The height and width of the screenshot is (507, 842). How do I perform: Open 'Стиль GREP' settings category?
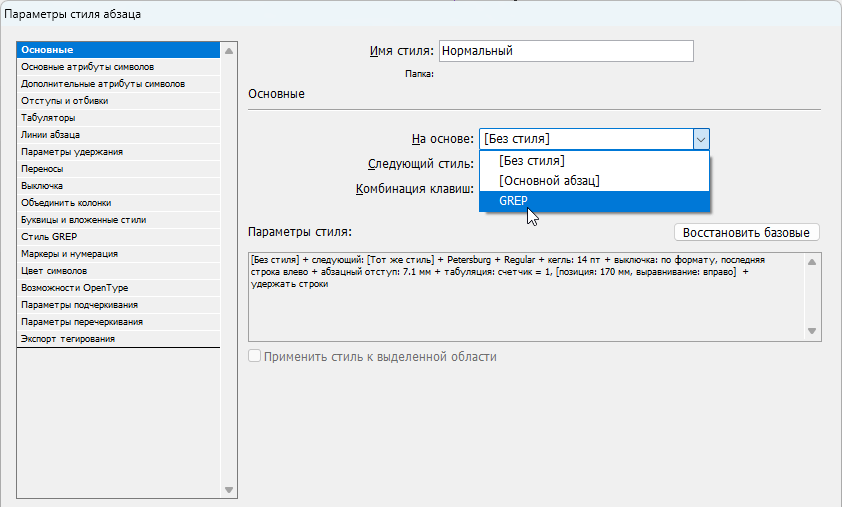[50, 237]
